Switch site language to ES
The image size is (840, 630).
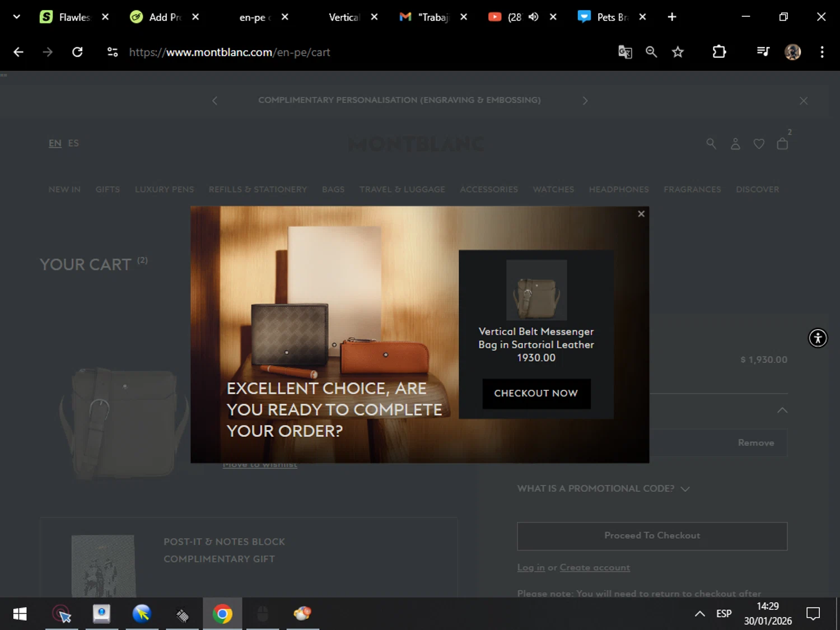73,143
